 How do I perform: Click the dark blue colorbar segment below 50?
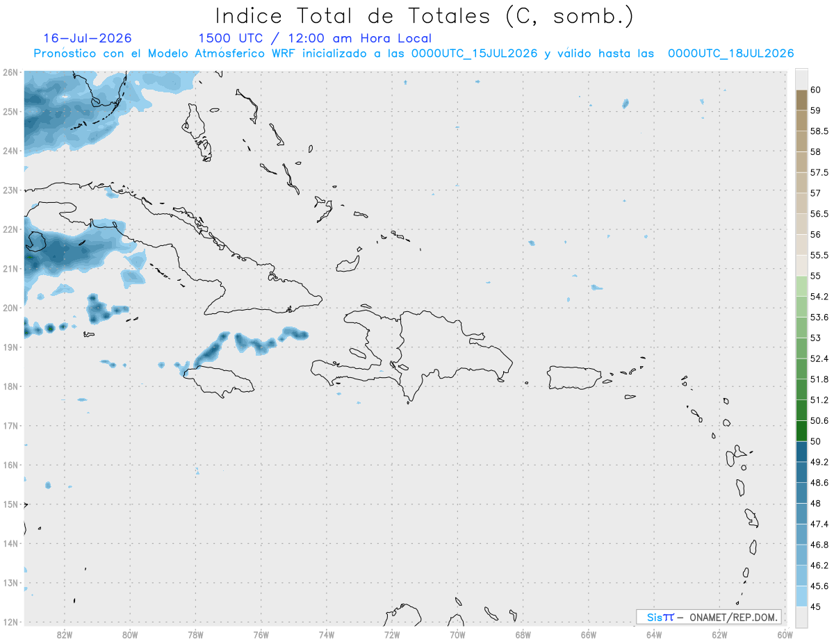coord(801,452)
